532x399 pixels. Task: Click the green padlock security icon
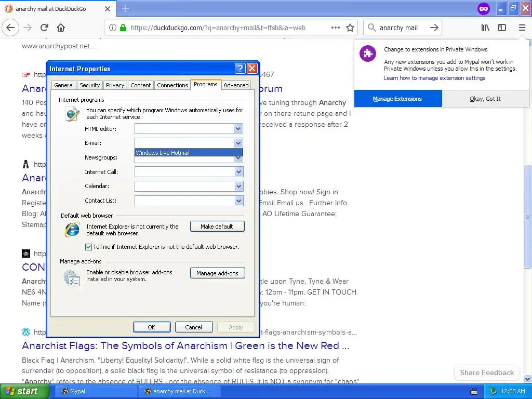[123, 28]
